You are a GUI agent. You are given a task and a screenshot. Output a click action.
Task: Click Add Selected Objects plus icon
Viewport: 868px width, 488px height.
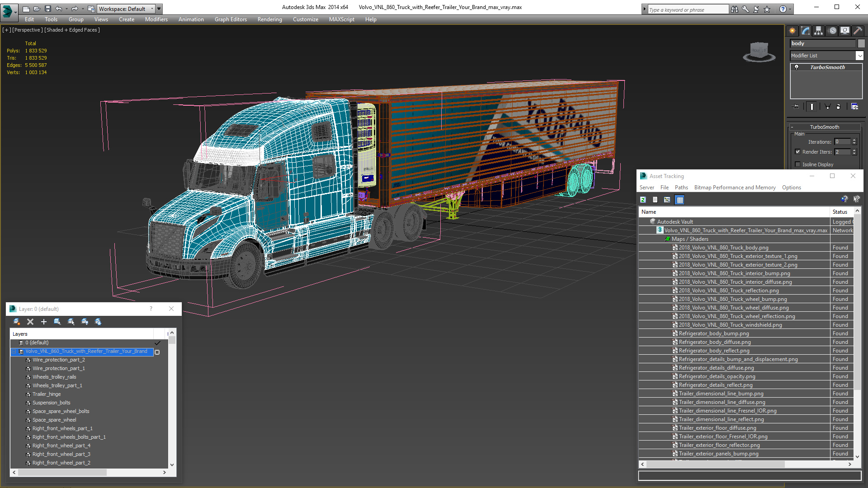coord(44,322)
